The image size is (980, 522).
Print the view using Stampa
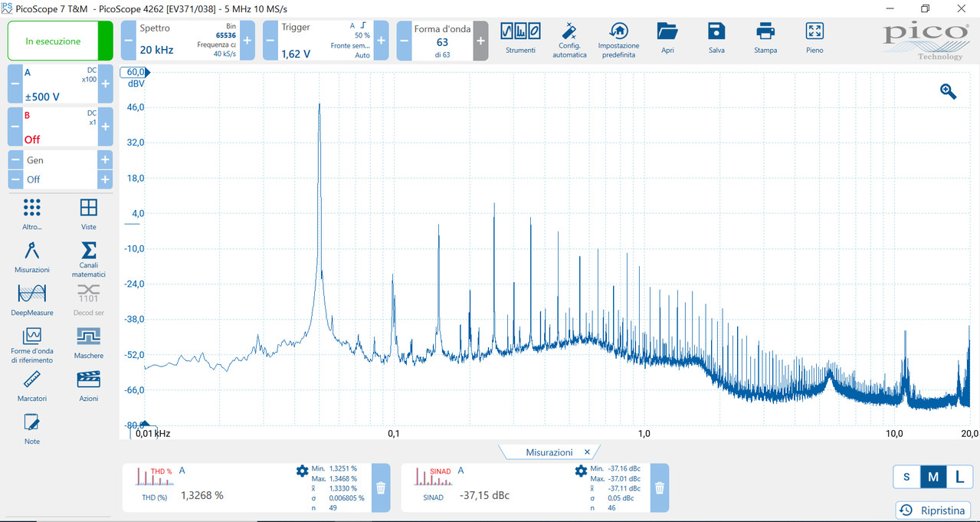(765, 38)
